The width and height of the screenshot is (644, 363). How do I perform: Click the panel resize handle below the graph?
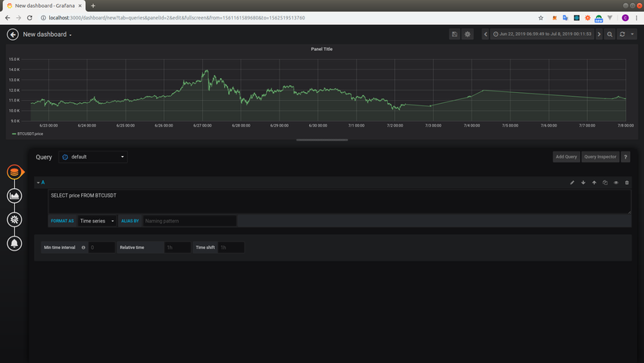tap(322, 140)
